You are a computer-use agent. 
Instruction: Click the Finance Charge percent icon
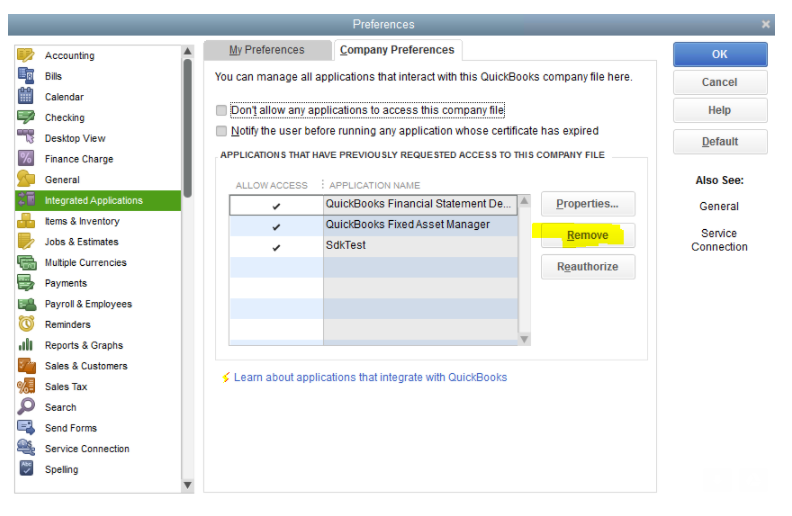pos(26,158)
